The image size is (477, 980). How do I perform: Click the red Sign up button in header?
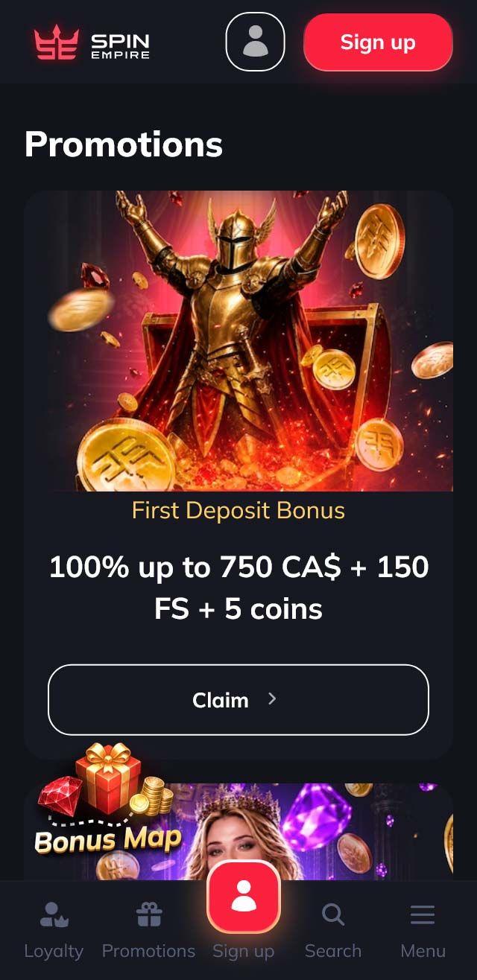[378, 42]
